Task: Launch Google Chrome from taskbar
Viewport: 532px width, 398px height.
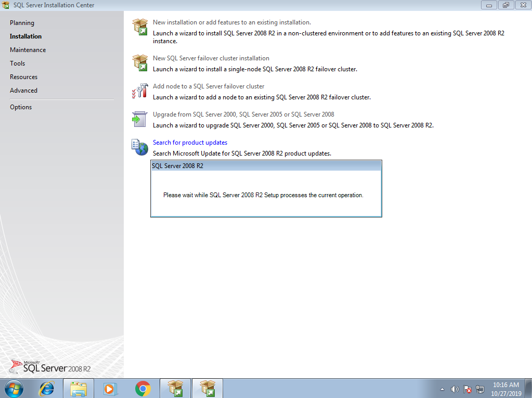Action: pos(143,389)
